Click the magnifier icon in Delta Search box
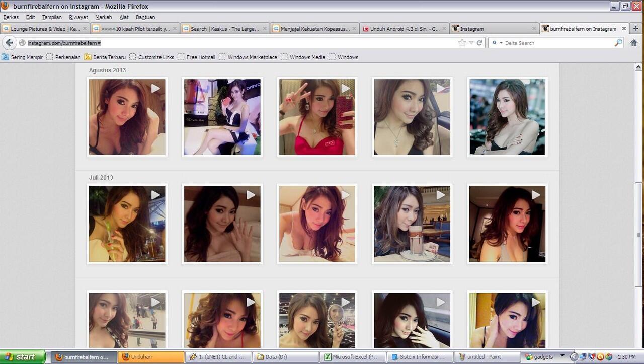644x364 pixels. [x=618, y=43]
